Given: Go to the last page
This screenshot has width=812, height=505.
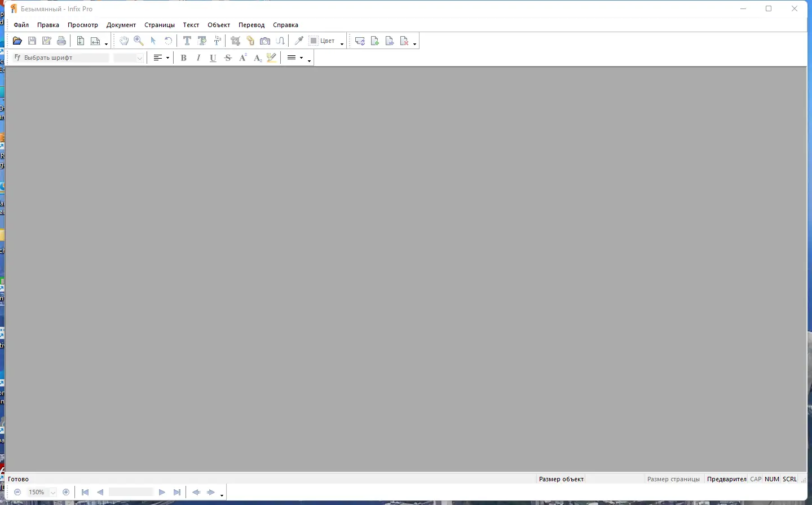Looking at the screenshot, I should click(177, 493).
